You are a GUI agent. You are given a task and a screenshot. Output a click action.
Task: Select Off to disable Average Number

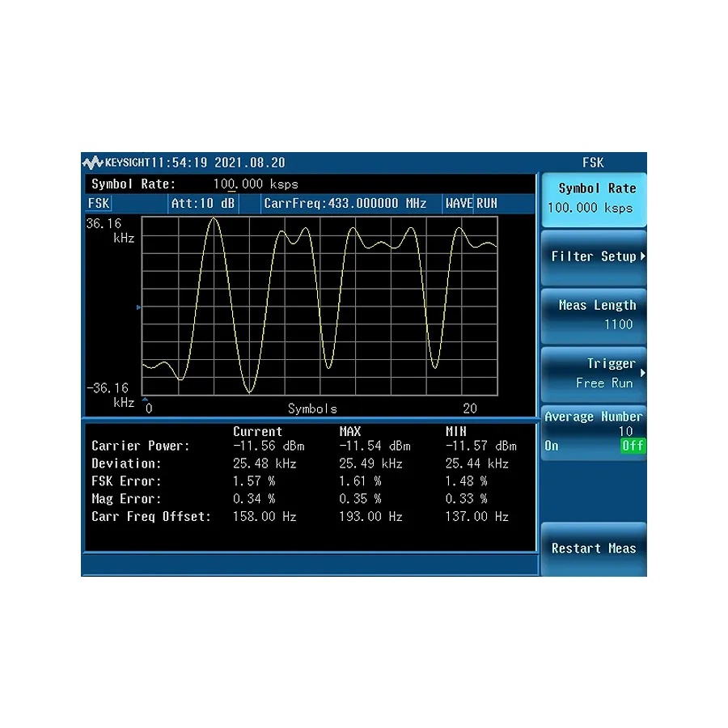point(633,446)
